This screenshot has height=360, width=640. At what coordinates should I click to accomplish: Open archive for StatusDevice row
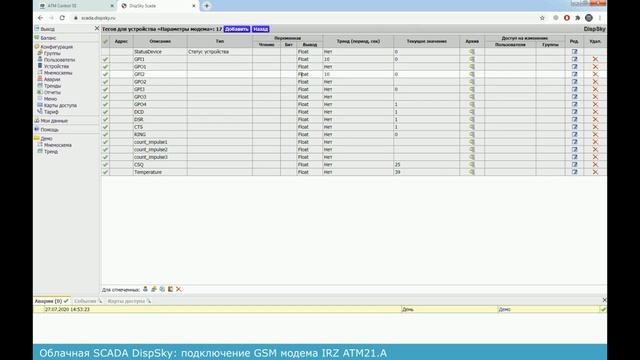point(472,52)
